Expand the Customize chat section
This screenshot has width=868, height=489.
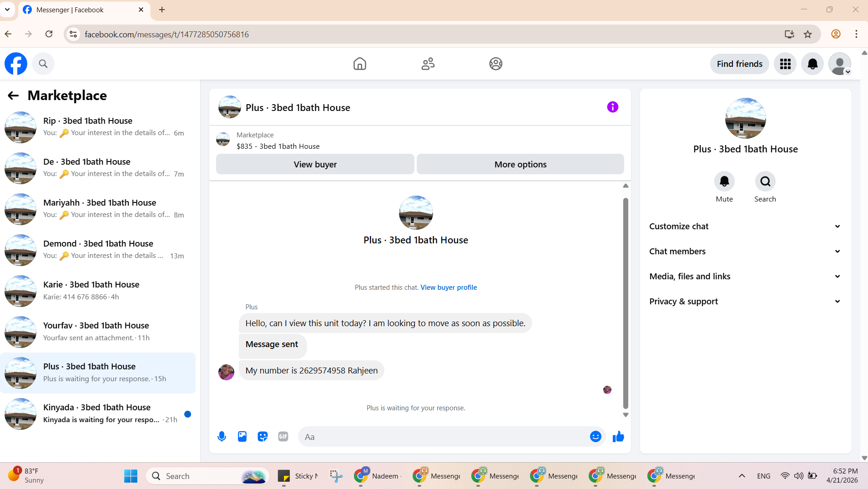745,227
